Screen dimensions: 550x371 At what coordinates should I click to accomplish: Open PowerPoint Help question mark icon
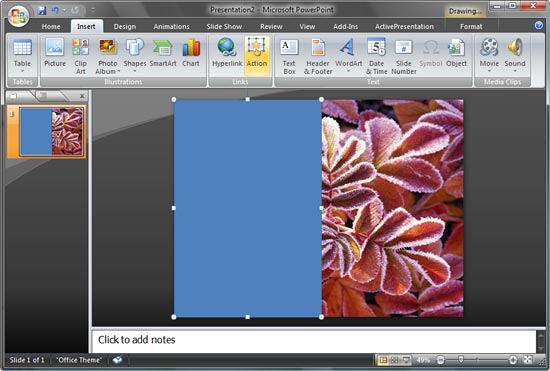pos(539,25)
